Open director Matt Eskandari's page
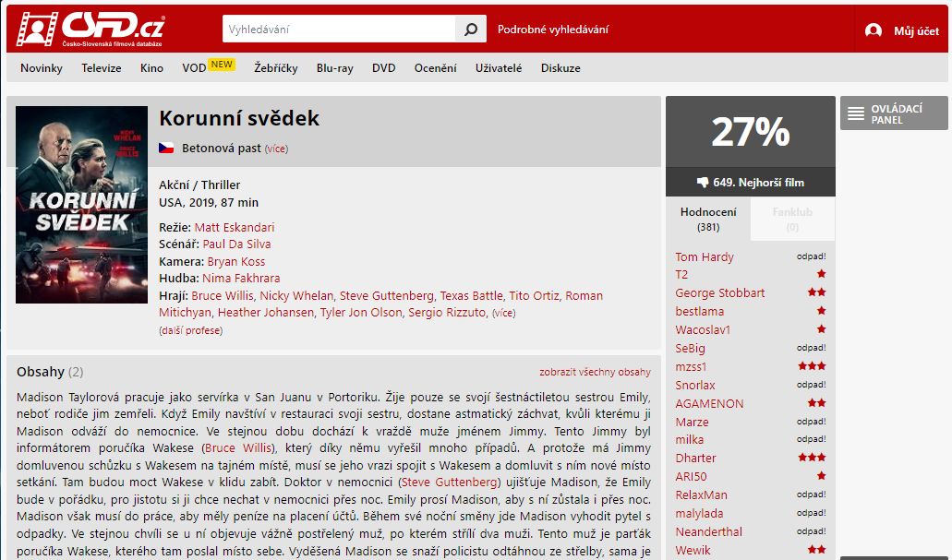This screenshot has width=952, height=560. click(x=235, y=228)
